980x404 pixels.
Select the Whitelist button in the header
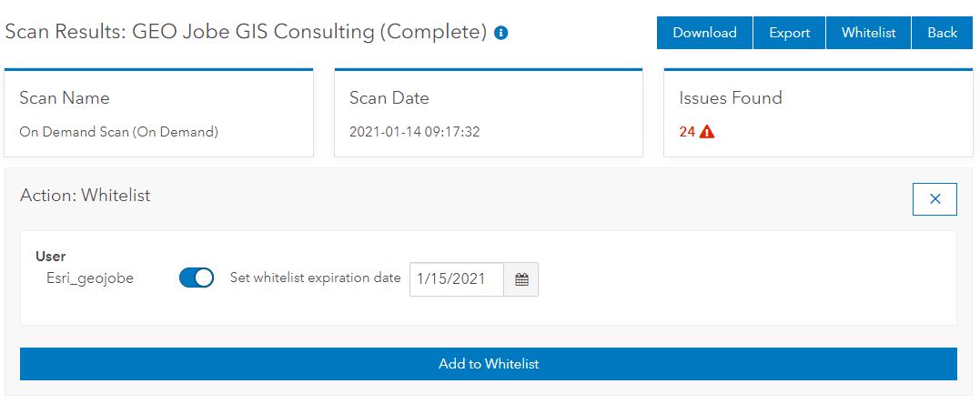point(868,33)
